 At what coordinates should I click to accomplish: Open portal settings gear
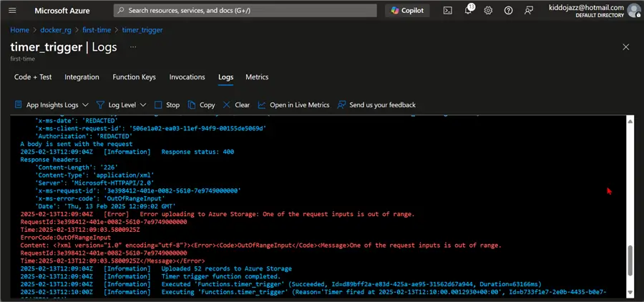point(488,11)
